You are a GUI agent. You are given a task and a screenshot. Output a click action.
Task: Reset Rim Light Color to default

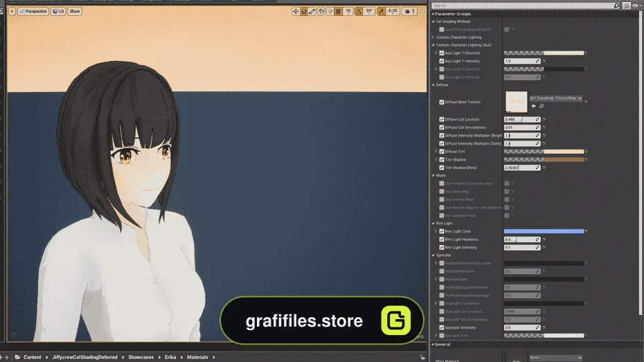pyautogui.click(x=586, y=231)
